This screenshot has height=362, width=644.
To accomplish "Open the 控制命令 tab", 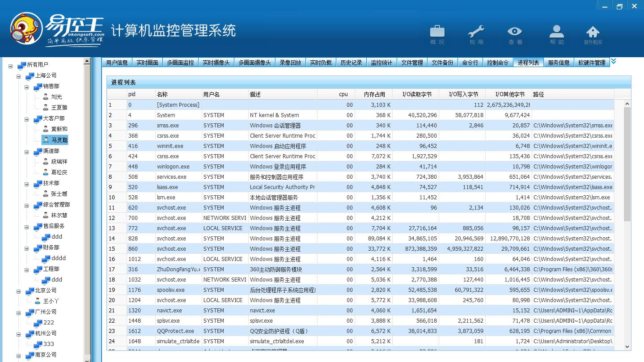I will click(x=498, y=63).
